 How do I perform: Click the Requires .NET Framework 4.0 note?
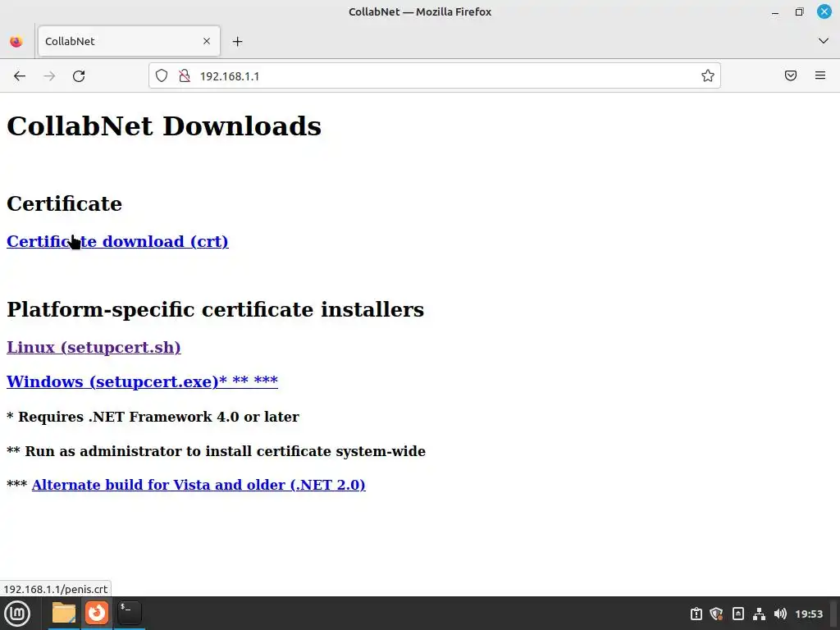[153, 417]
